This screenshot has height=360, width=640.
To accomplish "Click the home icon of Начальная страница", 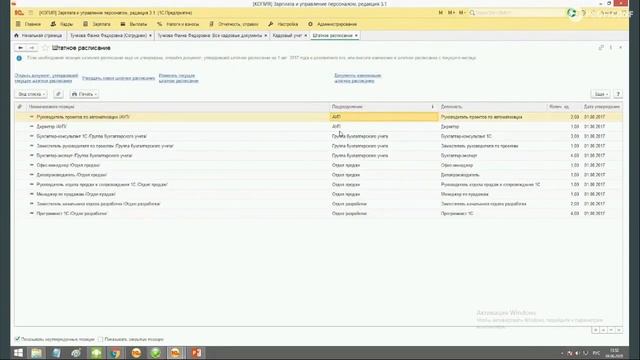I will [x=17, y=36].
